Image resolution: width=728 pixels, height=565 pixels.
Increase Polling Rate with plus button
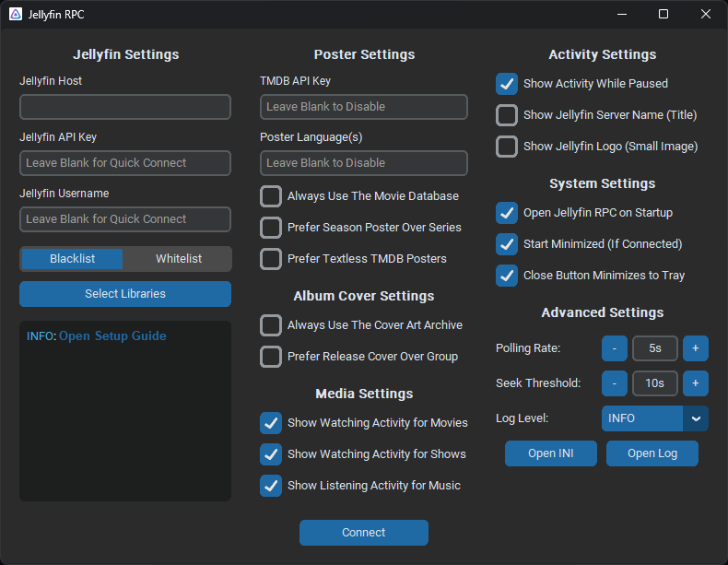696,348
